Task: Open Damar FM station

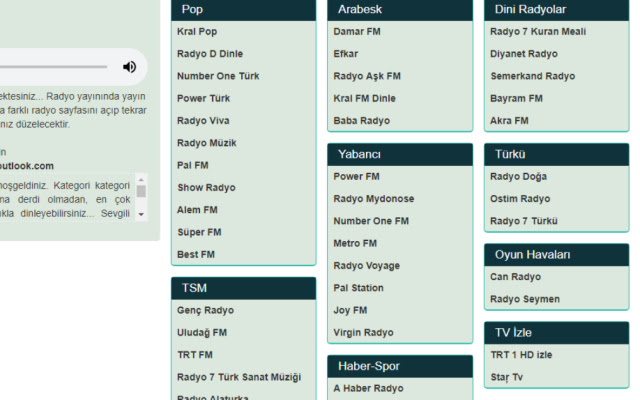Action: [357, 31]
